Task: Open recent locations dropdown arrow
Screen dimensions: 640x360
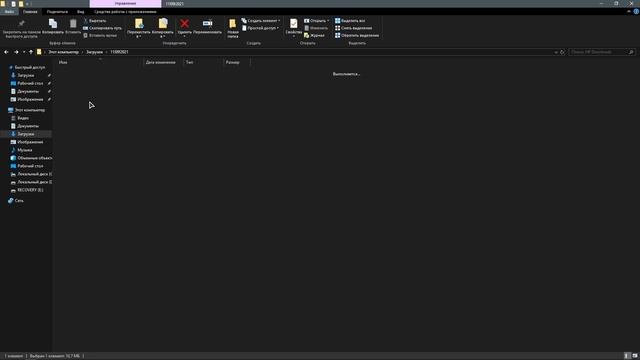Action: pyautogui.click(x=24, y=52)
